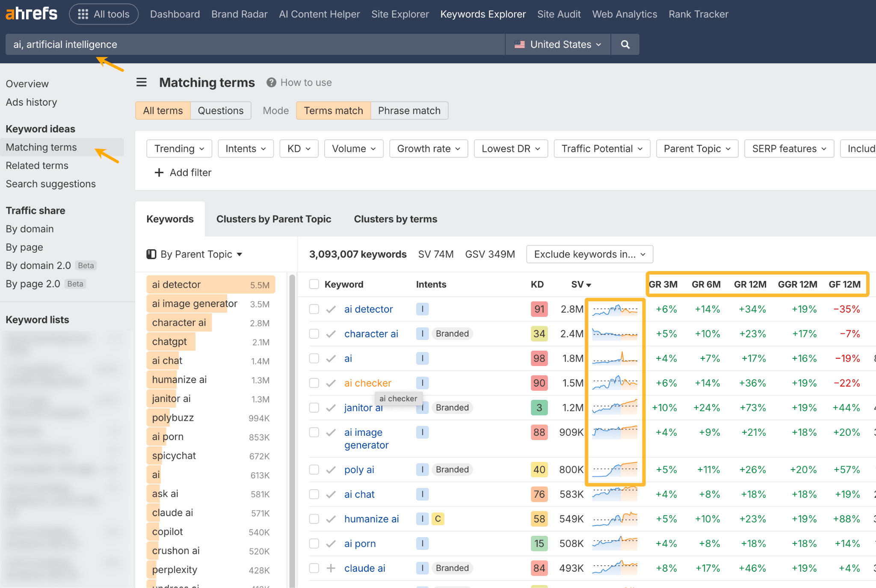Click the split view icon near By Parent Topic
The height and width of the screenshot is (588, 876).
coord(151,254)
